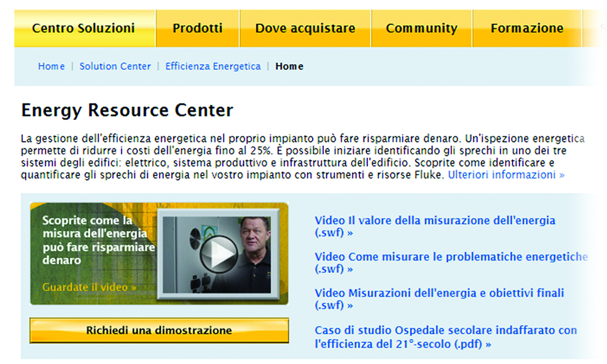Open the Community navigation tab
Image resolution: width=607 pixels, height=364 pixels.
coord(422,29)
